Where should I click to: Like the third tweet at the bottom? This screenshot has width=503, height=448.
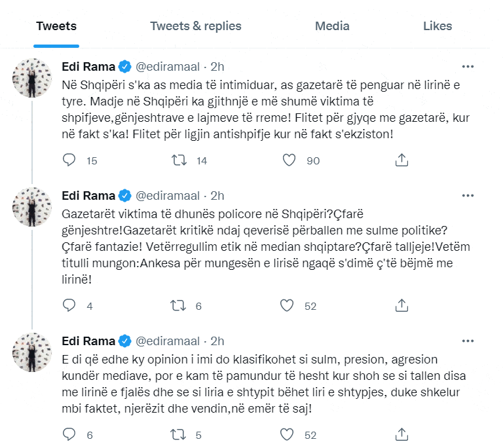pyautogui.click(x=286, y=434)
